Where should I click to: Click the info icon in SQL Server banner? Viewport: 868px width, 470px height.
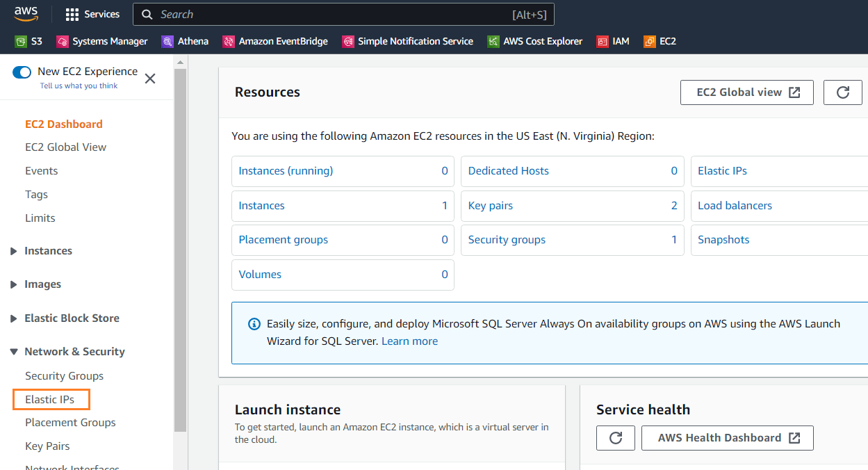(x=254, y=324)
